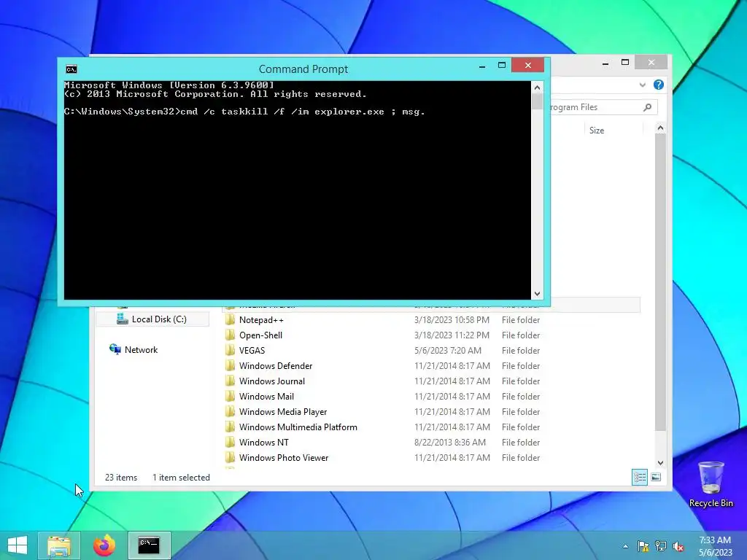
Task: Click the VEGAS date 5/6/2023 7:20 AM
Action: tap(447, 351)
